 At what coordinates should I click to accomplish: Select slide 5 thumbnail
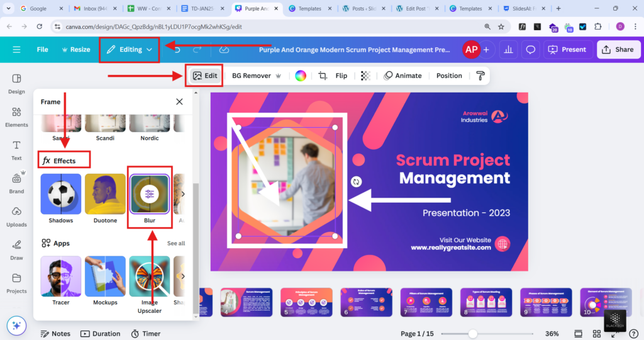[306, 302]
